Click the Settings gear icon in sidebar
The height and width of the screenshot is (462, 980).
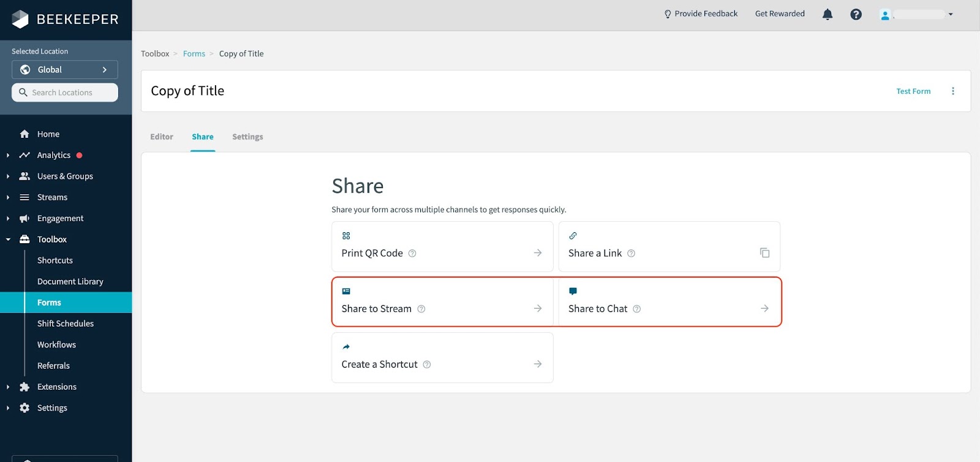point(24,407)
